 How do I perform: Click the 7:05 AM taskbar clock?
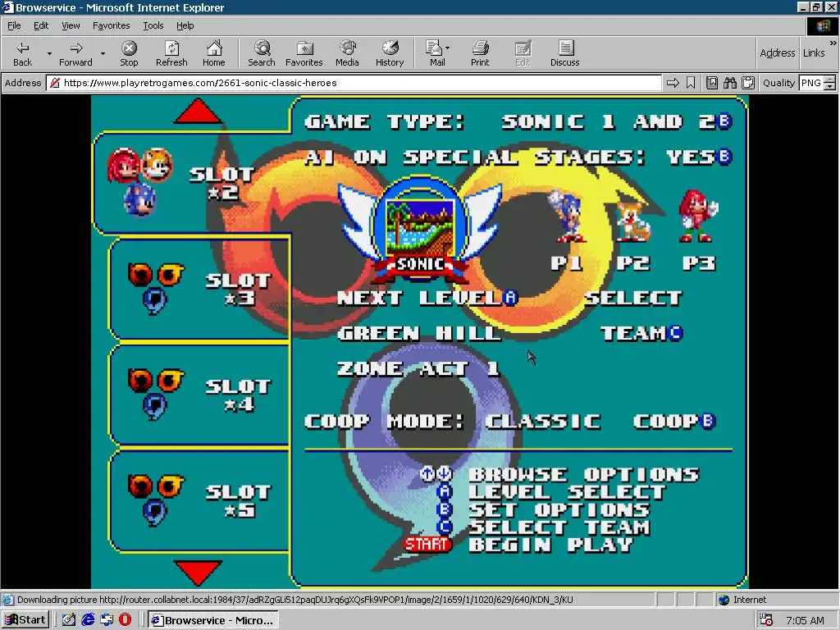[x=805, y=620]
